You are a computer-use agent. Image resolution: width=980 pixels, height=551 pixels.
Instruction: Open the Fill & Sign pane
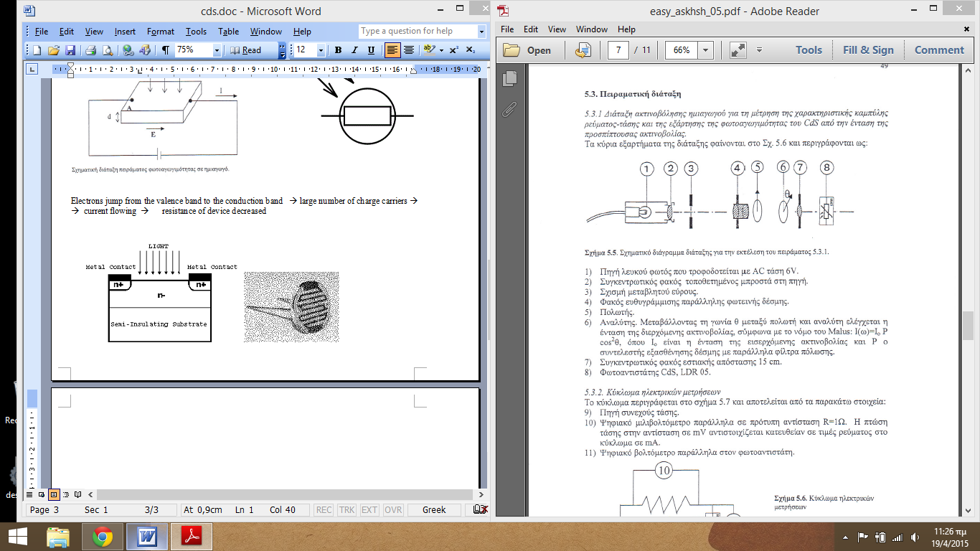click(868, 50)
